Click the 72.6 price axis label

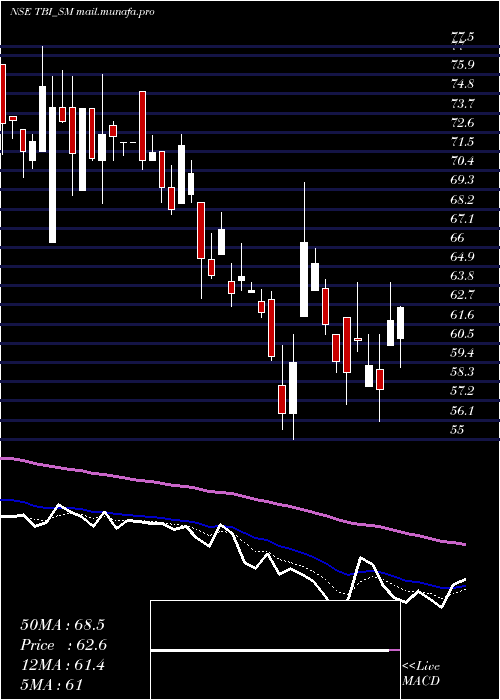(463, 122)
